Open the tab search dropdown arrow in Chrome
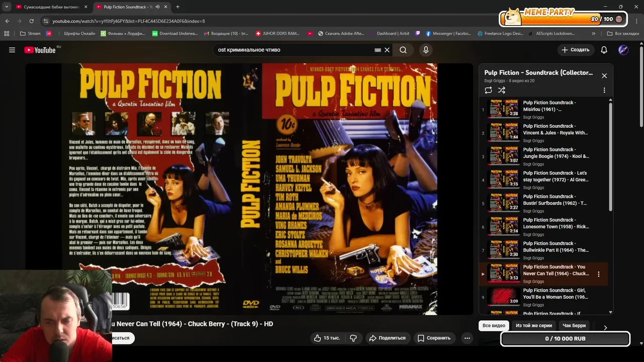The height and width of the screenshot is (362, 644). click(x=7, y=7)
